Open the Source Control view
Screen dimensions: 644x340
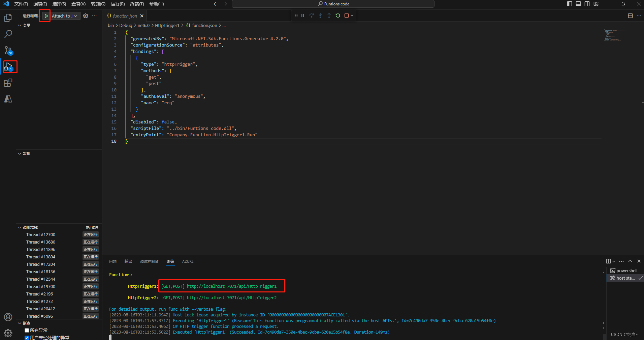click(8, 51)
